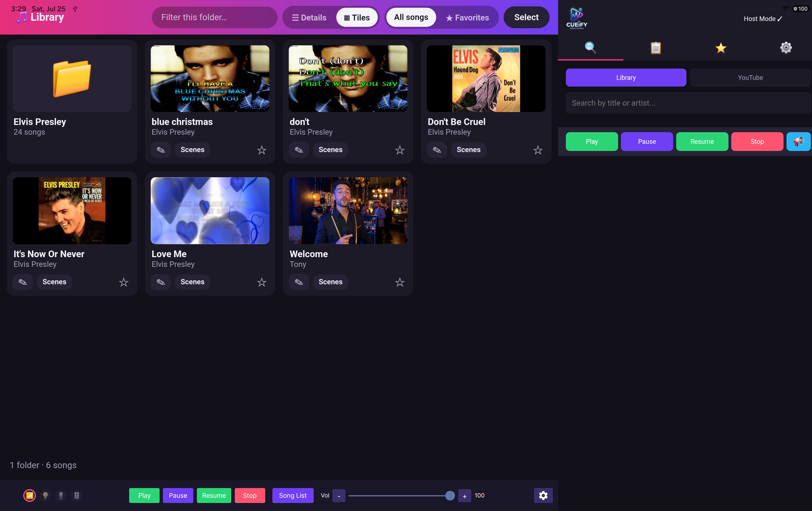Viewport: 812px width, 511px height.
Task: Edit It's Now Or Never with pencil icon
Action: click(23, 282)
